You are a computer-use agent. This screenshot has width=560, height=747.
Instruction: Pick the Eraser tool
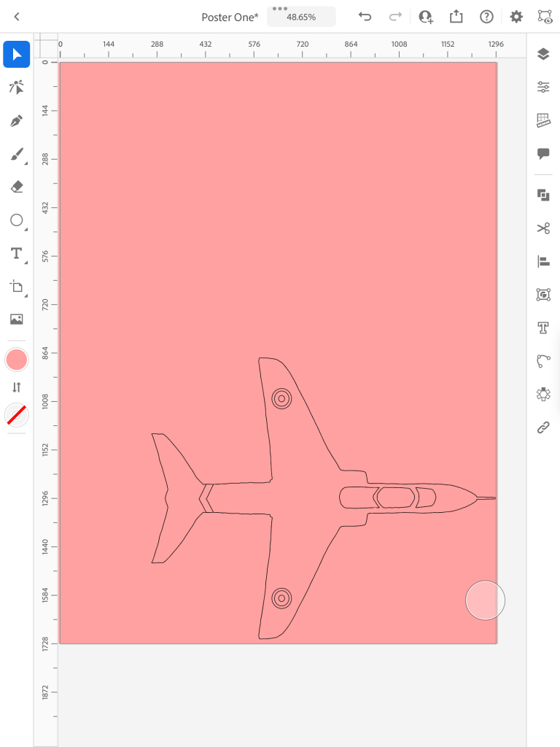pyautogui.click(x=16, y=187)
